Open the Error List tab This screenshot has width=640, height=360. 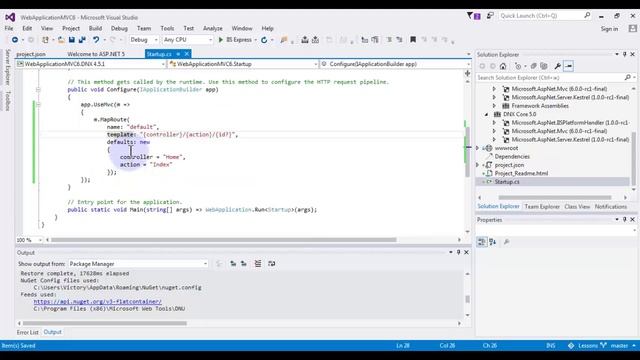pos(27,332)
